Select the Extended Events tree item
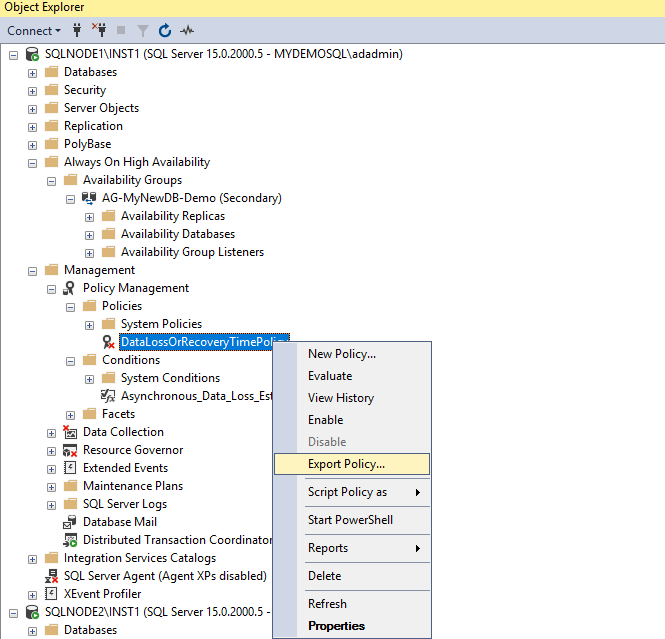 click(x=125, y=468)
